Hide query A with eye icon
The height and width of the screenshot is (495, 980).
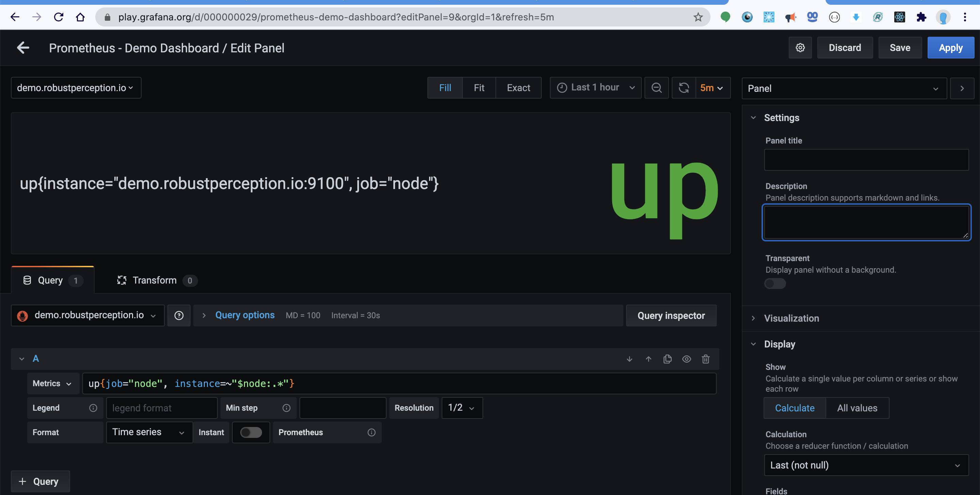pyautogui.click(x=686, y=359)
